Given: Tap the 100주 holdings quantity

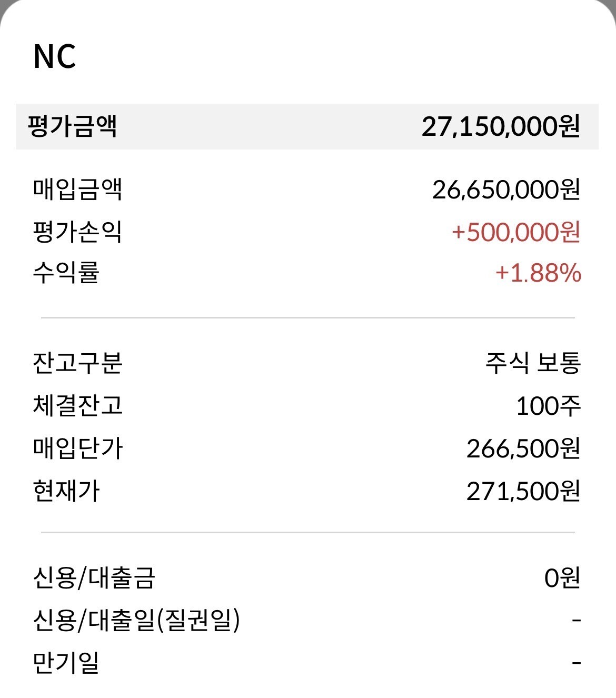Looking at the screenshot, I should (548, 406).
